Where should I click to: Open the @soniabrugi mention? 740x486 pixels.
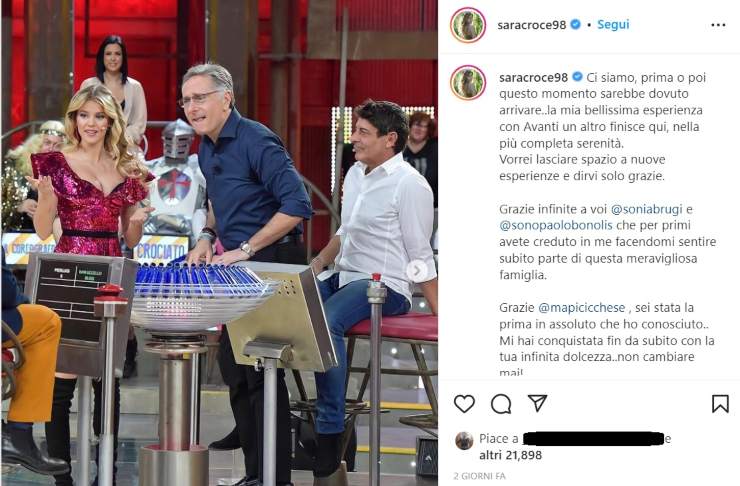click(x=647, y=209)
